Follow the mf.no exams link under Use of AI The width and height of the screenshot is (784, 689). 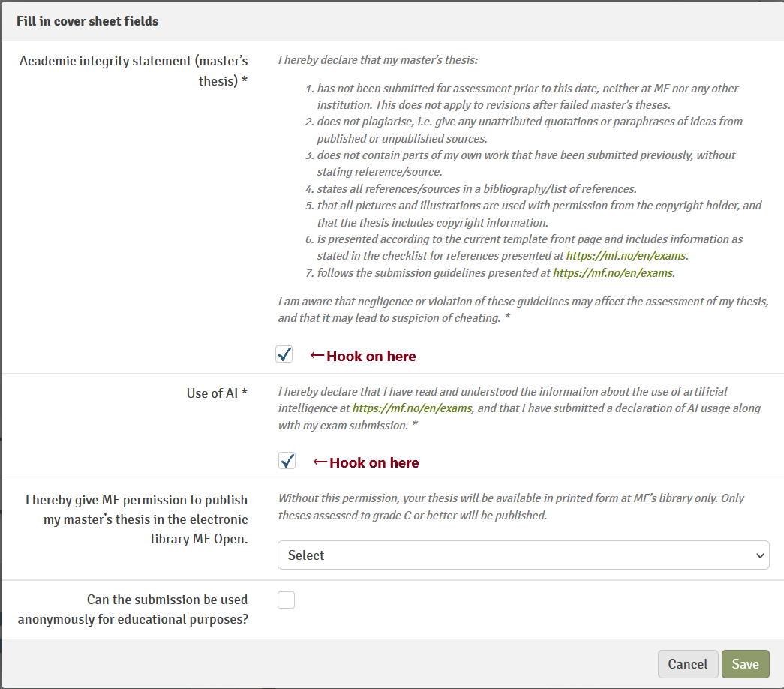point(412,408)
